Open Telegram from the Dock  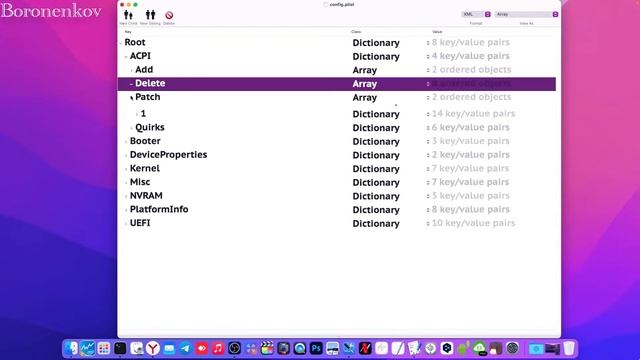[x=185, y=348]
